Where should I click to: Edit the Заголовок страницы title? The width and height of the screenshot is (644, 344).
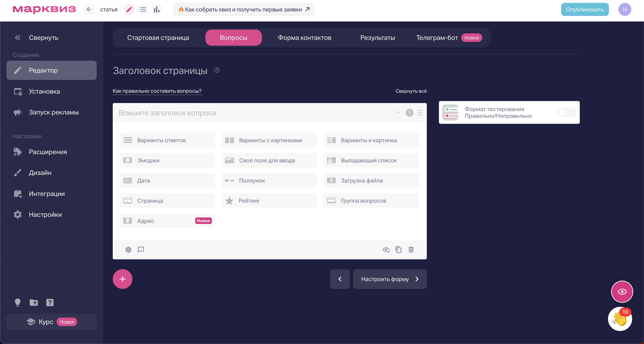[x=160, y=71]
